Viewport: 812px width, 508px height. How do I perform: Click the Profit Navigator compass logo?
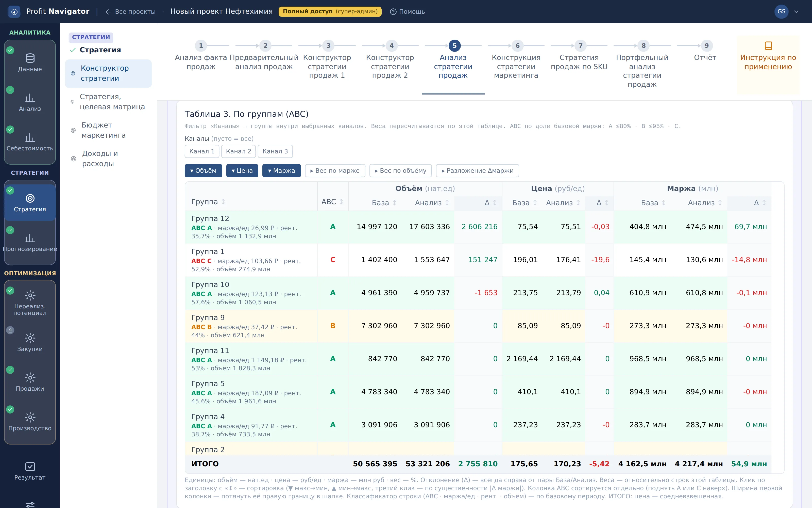(14, 12)
